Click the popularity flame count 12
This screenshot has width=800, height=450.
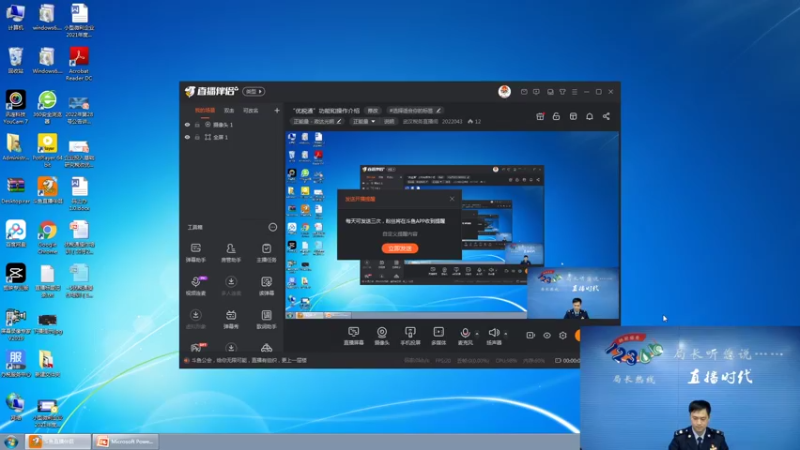474,121
